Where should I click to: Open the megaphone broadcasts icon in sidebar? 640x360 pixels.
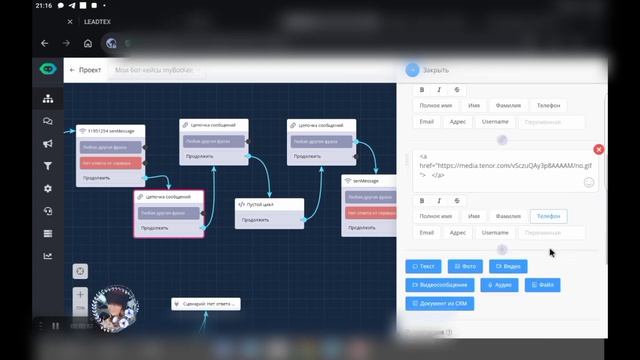click(48, 144)
